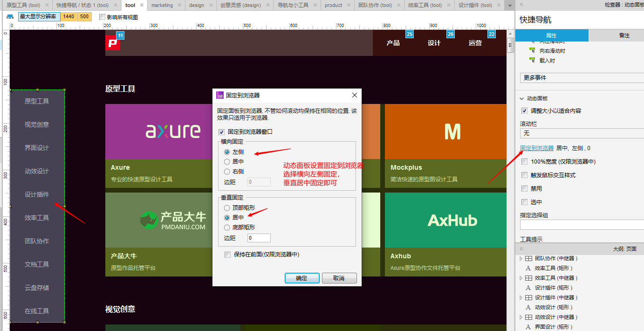Expand the 团队协作 (中继器) tree node
The height and width of the screenshot is (331, 644).
tap(521, 258)
